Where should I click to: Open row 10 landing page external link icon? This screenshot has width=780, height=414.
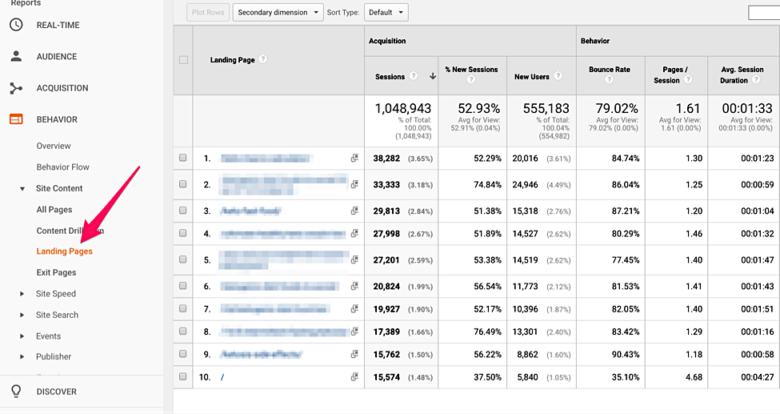click(354, 377)
